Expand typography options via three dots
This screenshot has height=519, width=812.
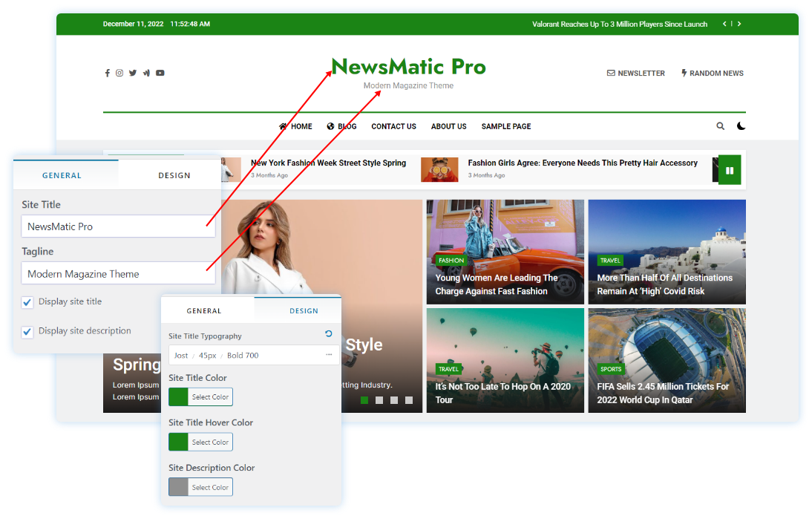tap(329, 355)
